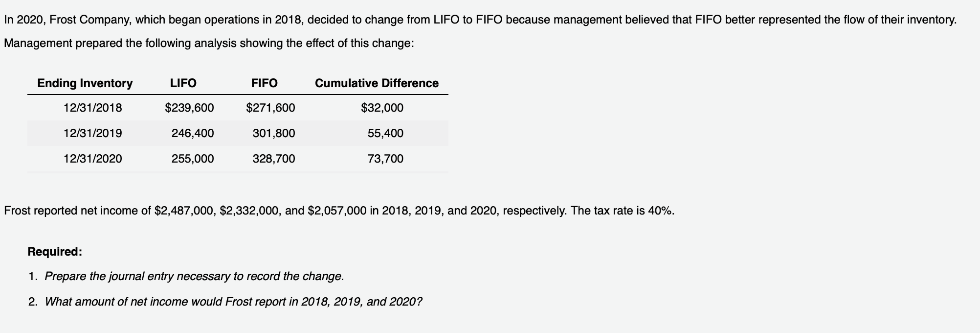Image resolution: width=980 pixels, height=333 pixels.
Task: Select the 246,400 LIFO value
Action: 193,133
